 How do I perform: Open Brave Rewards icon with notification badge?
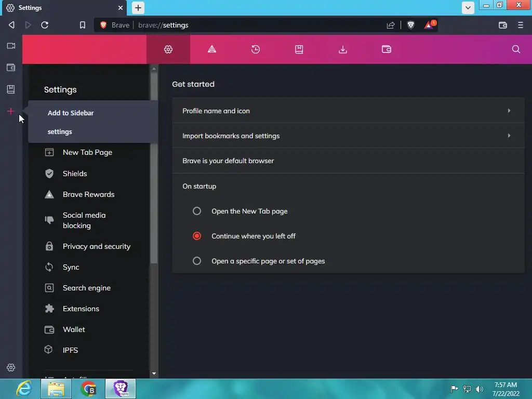430,25
